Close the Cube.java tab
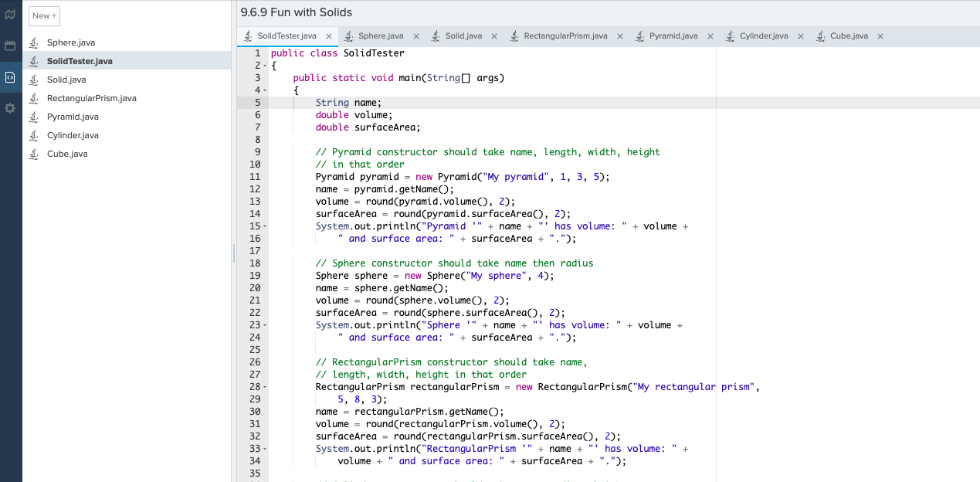Image resolution: width=980 pixels, height=482 pixels. [880, 35]
